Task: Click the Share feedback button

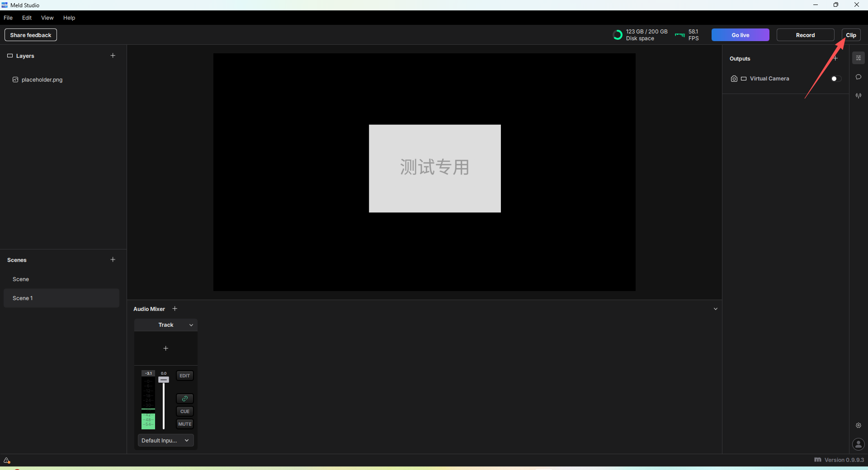Action: (x=30, y=35)
